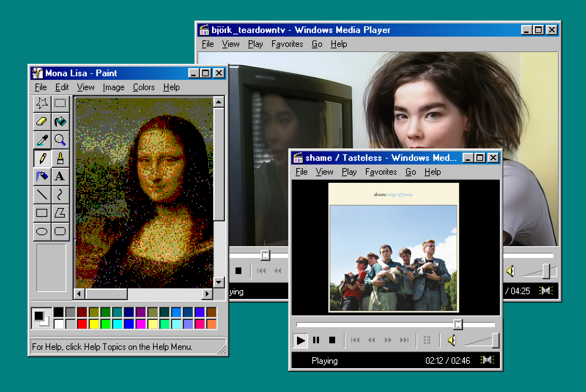Screen dimensions: 586x392
Task: Select the Brush tool in Paint
Action: click(x=60, y=158)
